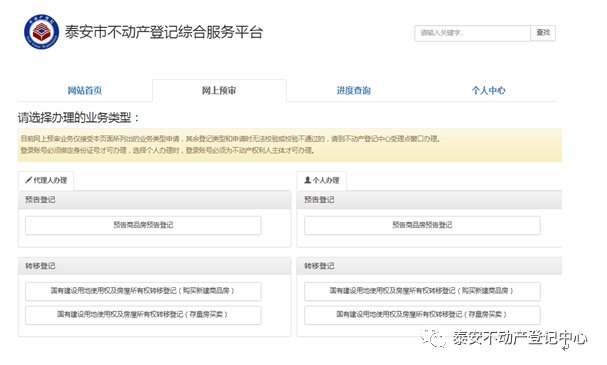Viewport: 607px width, 365px height.
Task: Click the Tai'an real estate platform logo
Action: (41, 32)
